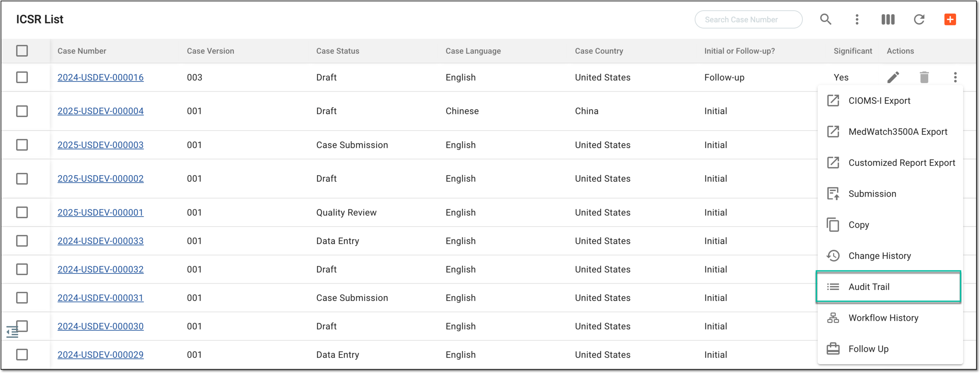This screenshot has height=373, width=980.
Task: Open case link 2024-USDEV-000016
Action: (100, 77)
